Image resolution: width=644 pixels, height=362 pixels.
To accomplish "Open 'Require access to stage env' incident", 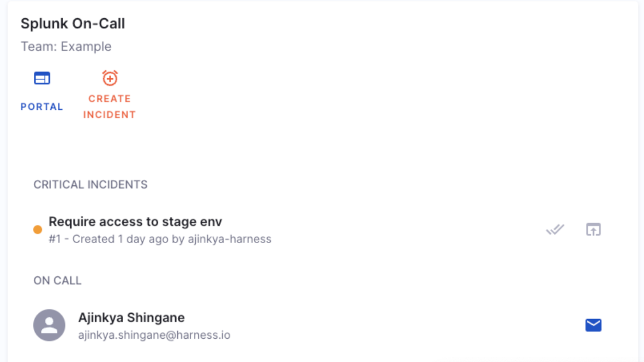I will click(x=135, y=222).
